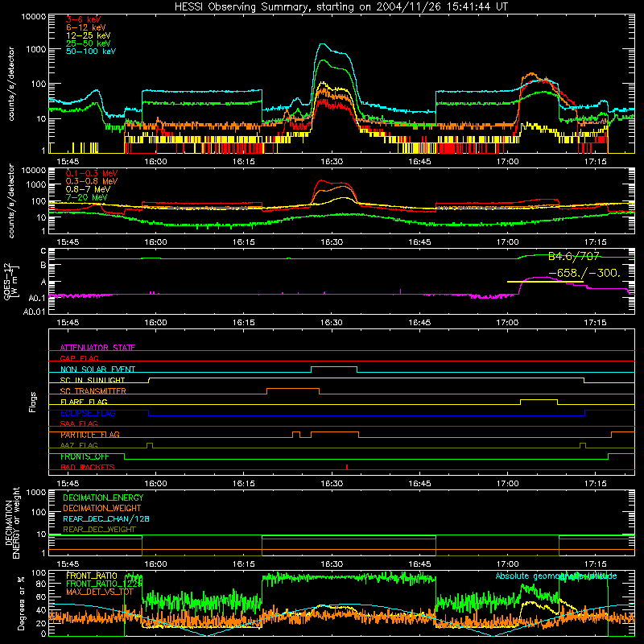Select the ECLIPSE_FLAG label
The height and width of the screenshot is (644, 644).
[88, 413]
